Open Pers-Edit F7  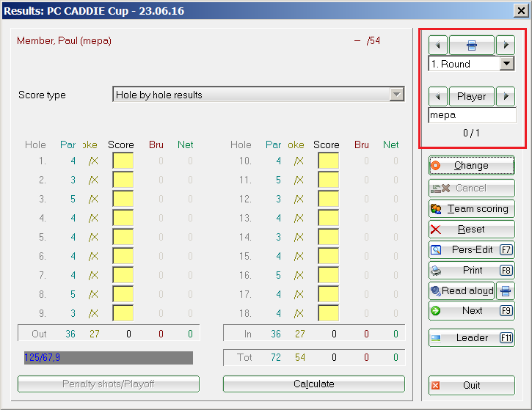(472, 250)
